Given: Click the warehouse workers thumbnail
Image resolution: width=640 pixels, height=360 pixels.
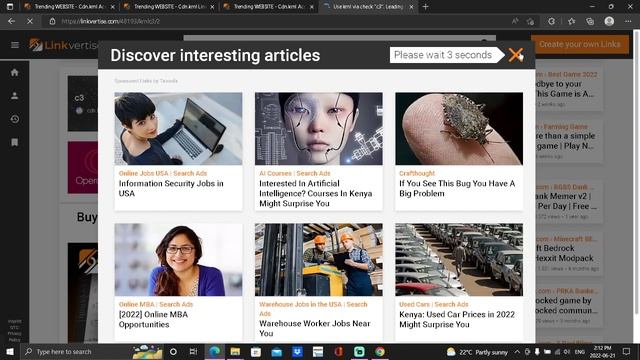Looking at the screenshot, I should tap(319, 260).
